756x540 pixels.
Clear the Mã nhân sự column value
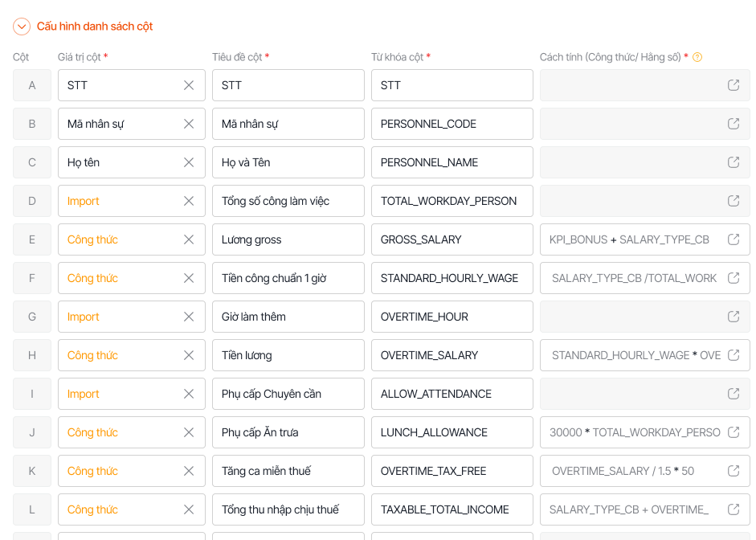click(x=189, y=124)
